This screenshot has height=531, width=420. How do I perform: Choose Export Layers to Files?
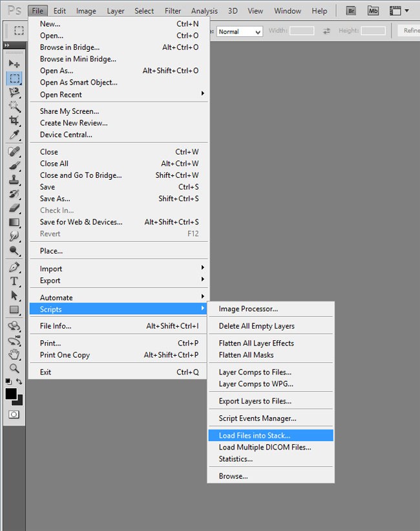point(271,400)
